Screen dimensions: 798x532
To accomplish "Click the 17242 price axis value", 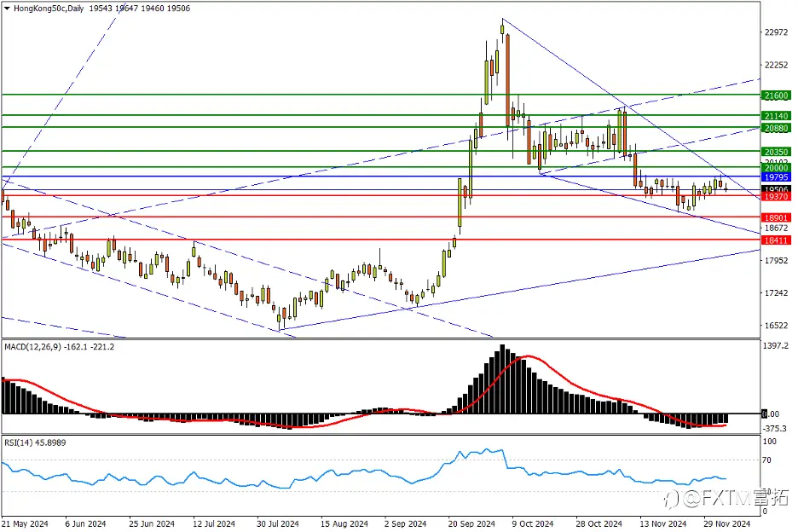I will pos(776,293).
